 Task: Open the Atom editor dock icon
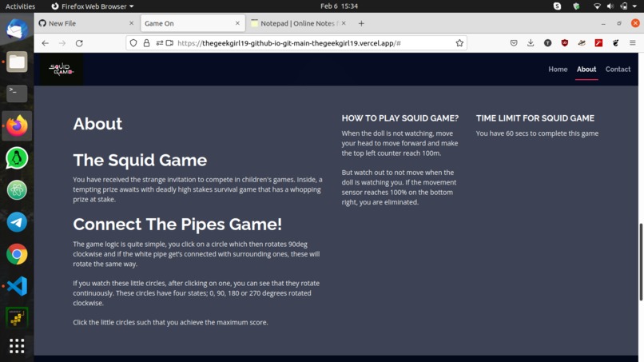pos(17,190)
